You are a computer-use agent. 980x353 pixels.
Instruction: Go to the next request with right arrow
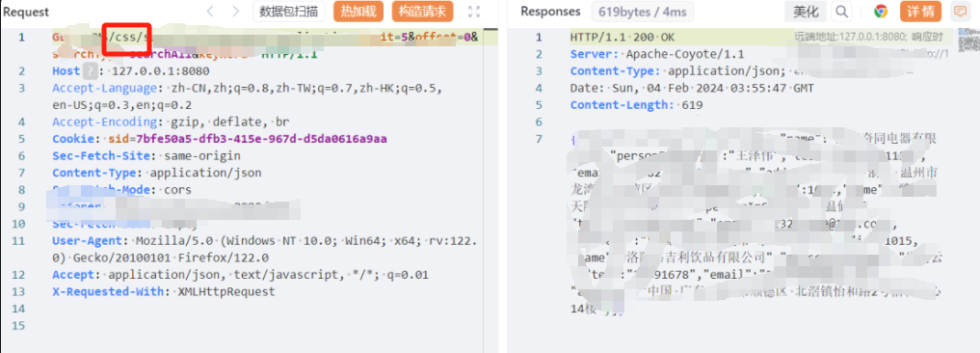(x=235, y=12)
